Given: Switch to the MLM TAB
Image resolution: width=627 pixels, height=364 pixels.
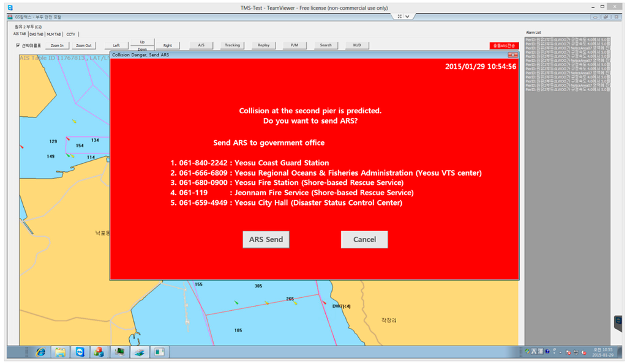Looking at the screenshot, I should [x=53, y=34].
